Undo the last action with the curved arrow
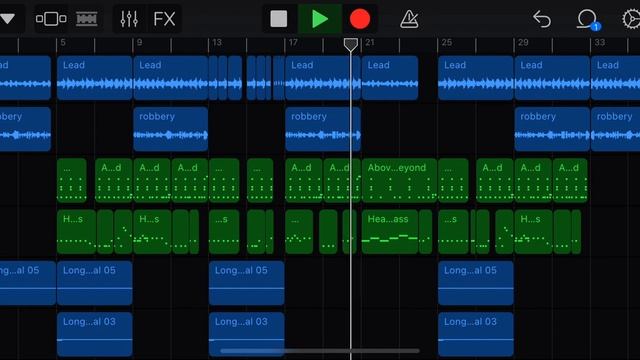Screen dimensions: 640x360 [x=542, y=19]
